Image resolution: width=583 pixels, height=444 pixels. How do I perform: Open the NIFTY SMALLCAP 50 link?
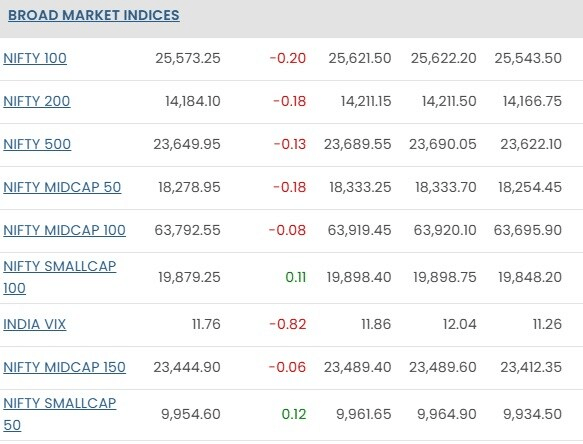[x=59, y=414]
